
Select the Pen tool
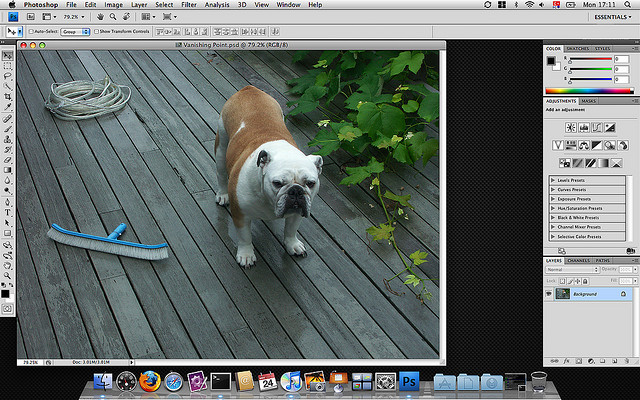click(7, 202)
